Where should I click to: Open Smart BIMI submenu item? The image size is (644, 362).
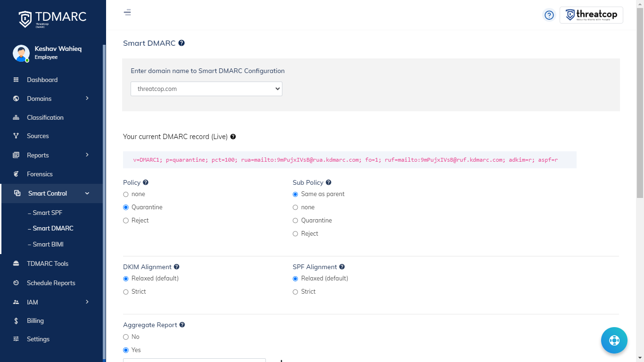point(46,244)
